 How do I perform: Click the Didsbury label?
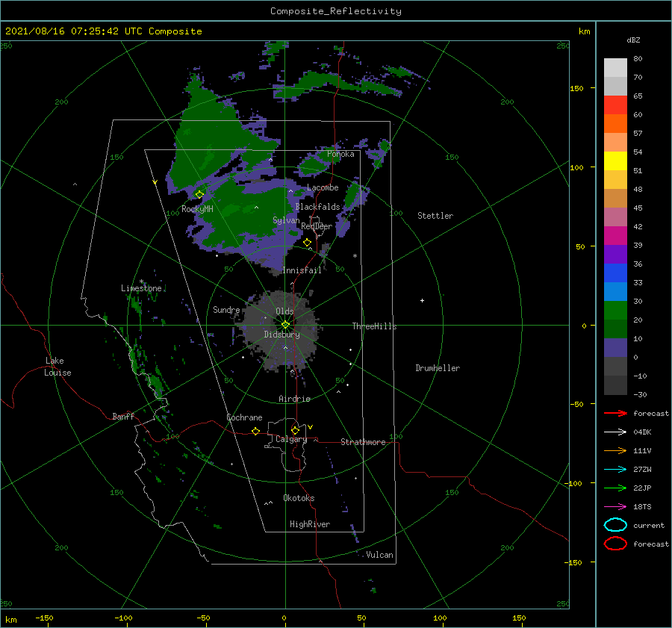click(282, 335)
